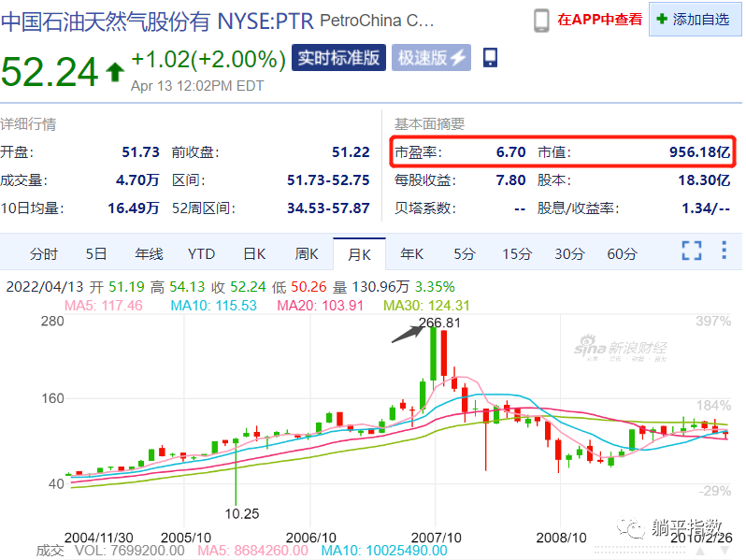This screenshot has width=746, height=560.
Task: Click the green plus icon in 添加自选
Action: pos(661,19)
